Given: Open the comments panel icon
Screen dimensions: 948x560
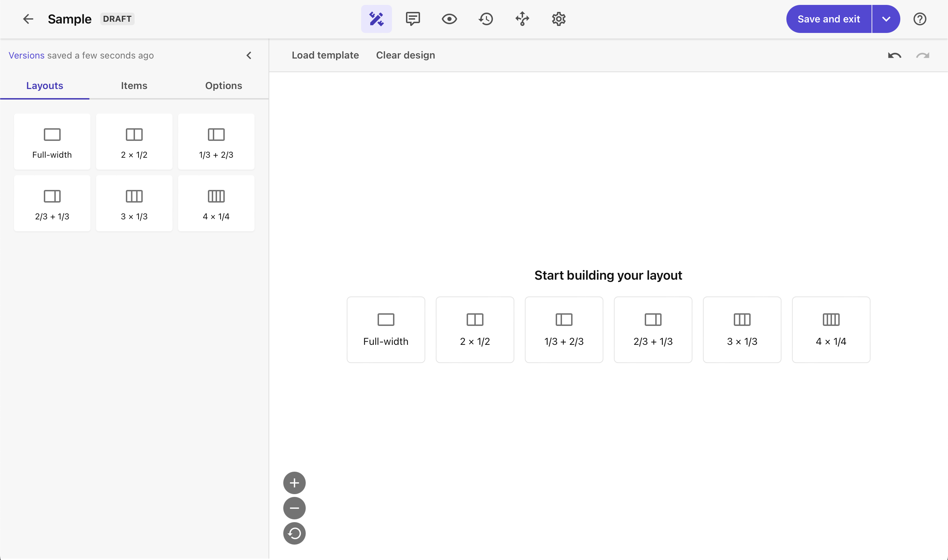Looking at the screenshot, I should (412, 19).
